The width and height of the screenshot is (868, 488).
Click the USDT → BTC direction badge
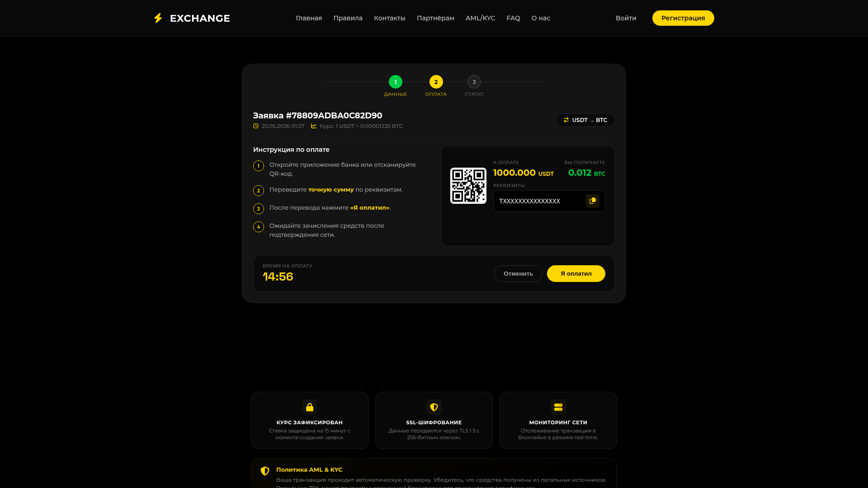click(585, 120)
